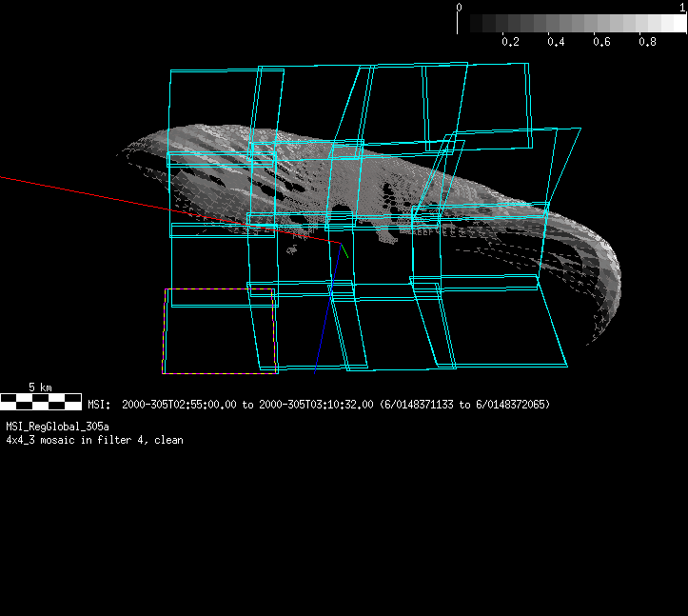Screen dimensions: 688x616
Task: Click the short green line segment
Action: [x=344, y=249]
